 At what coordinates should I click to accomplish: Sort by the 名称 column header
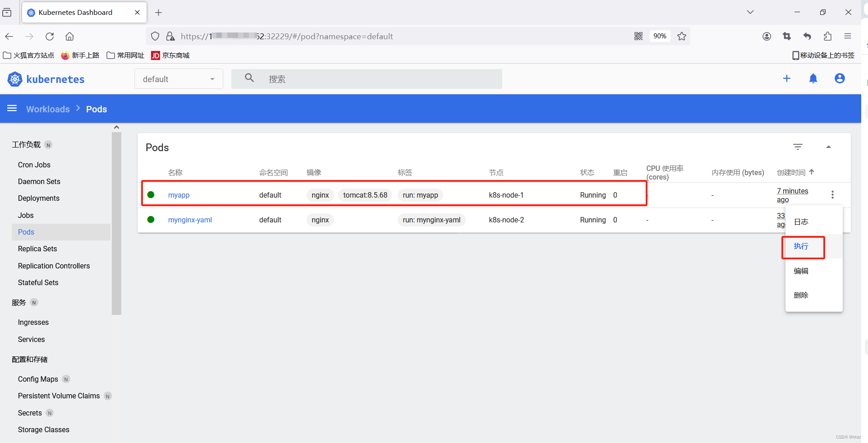[175, 172]
